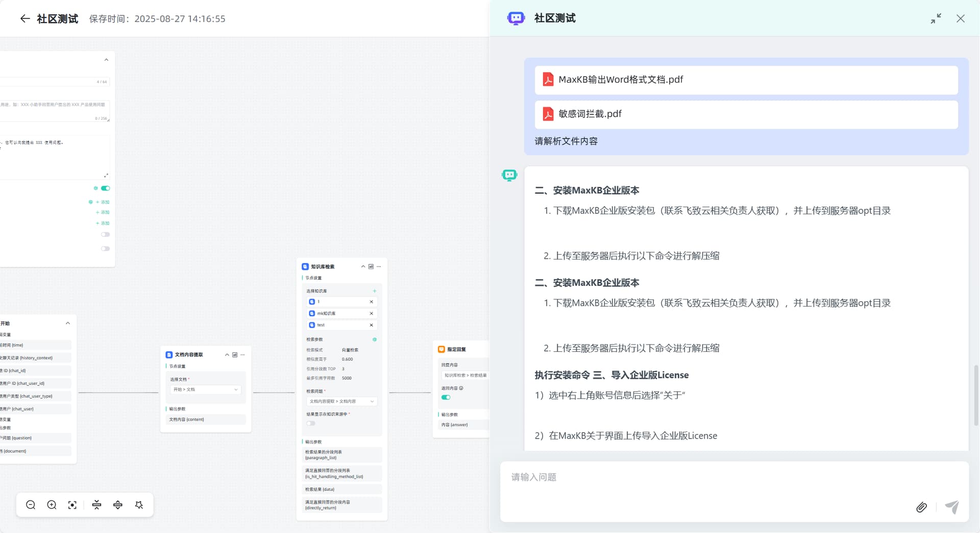Click the first + 添加 link
The width and height of the screenshot is (980, 533).
[x=103, y=202]
